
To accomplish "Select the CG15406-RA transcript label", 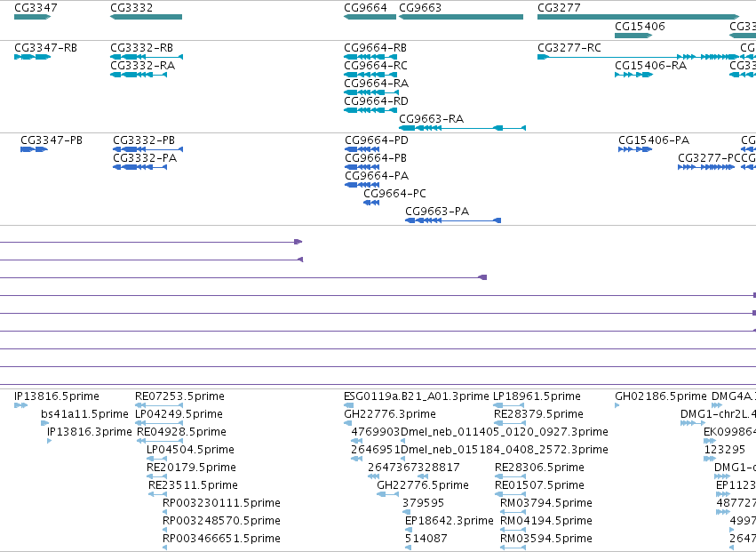I will point(650,66).
